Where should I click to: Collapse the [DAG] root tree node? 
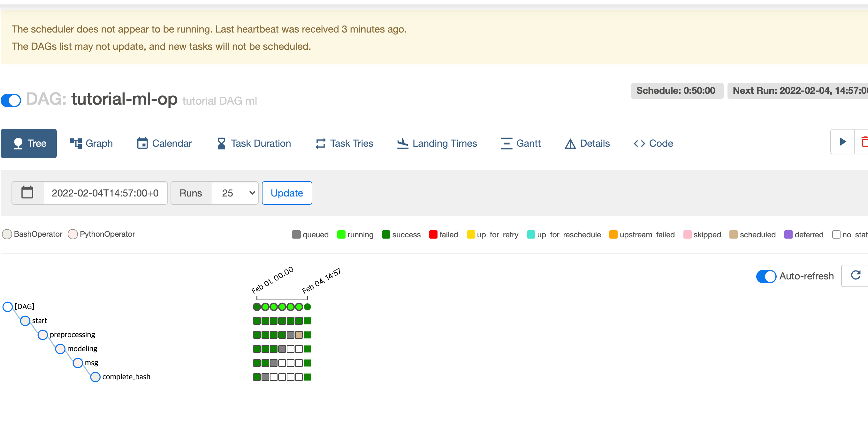tap(8, 306)
